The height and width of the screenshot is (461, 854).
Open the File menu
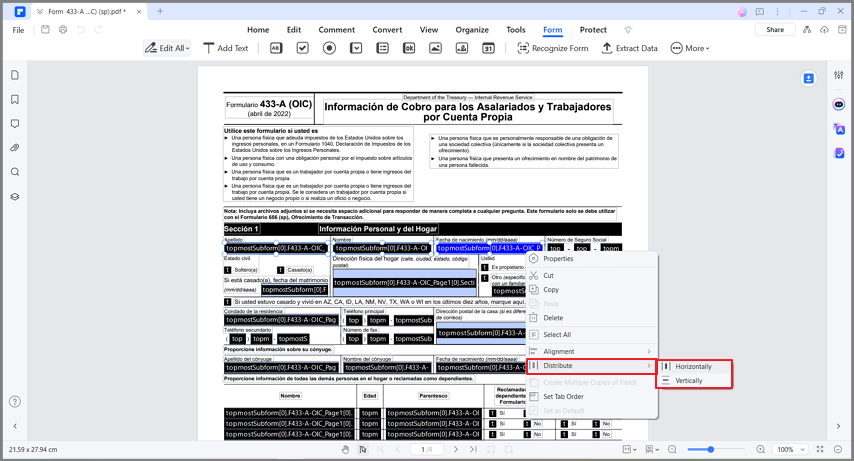19,30
